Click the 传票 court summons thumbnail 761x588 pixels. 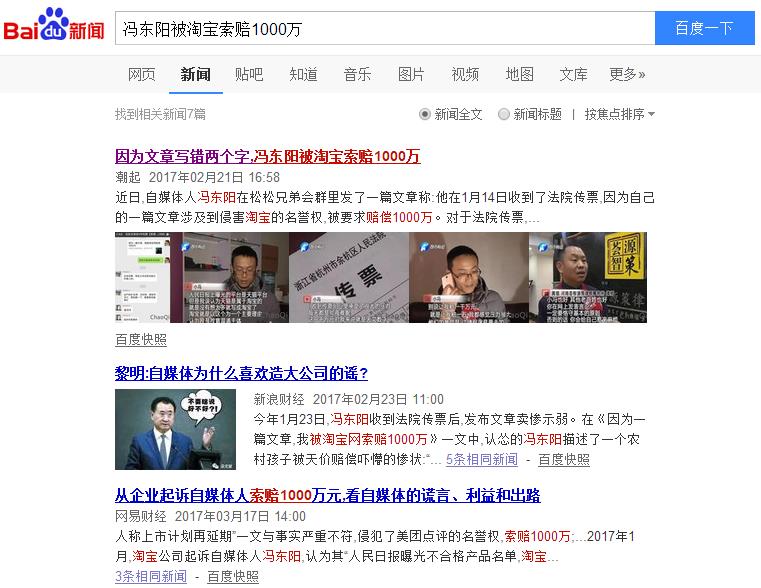click(x=349, y=278)
